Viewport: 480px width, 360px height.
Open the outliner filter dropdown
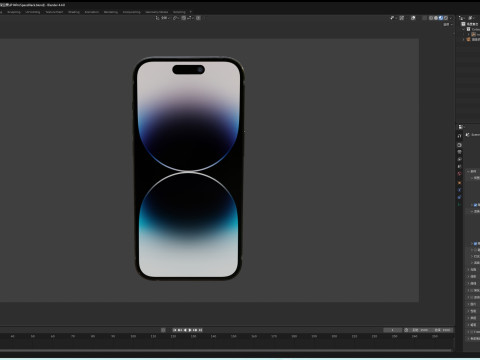472,18
